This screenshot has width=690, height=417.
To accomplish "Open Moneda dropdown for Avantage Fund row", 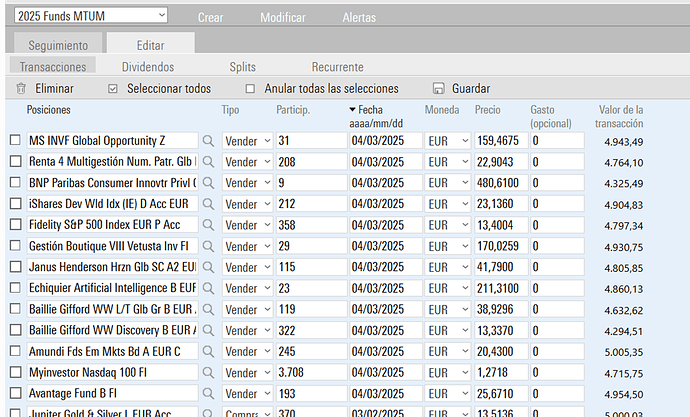I will click(448, 394).
